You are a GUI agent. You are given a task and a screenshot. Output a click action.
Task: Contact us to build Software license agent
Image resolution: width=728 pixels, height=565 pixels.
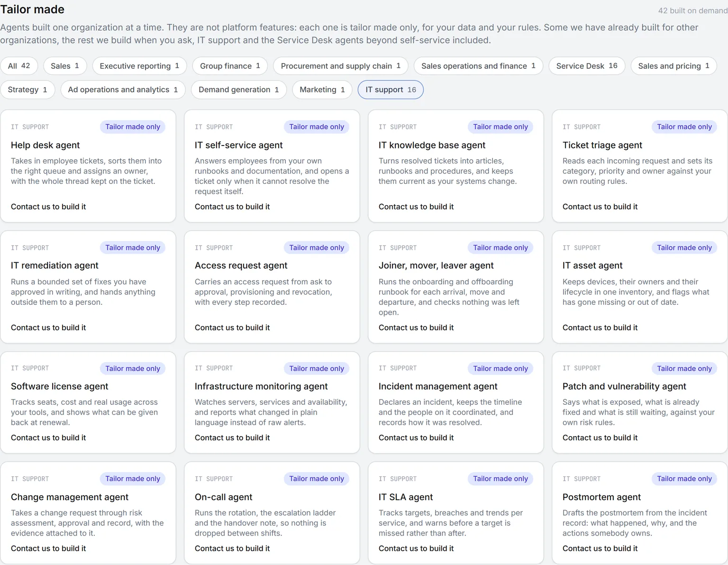pos(48,437)
